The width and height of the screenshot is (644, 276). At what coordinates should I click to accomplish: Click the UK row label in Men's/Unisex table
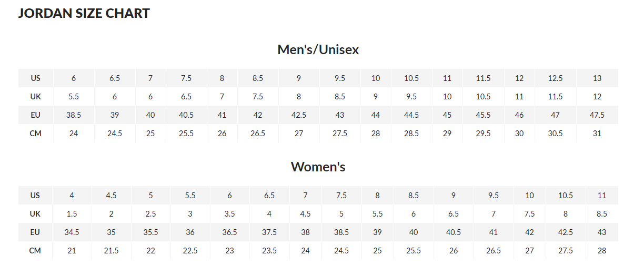[35, 97]
